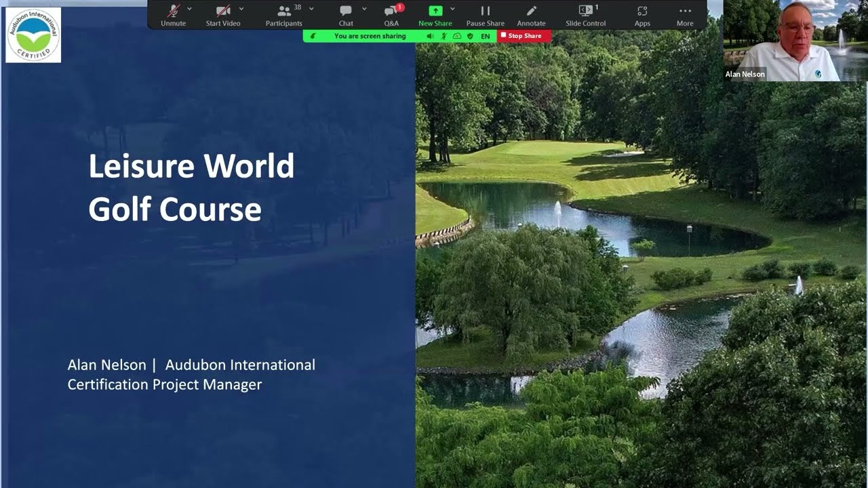Viewport: 868px width, 488px height.
Task: Click the green shield security icon
Action: pyautogui.click(x=470, y=36)
